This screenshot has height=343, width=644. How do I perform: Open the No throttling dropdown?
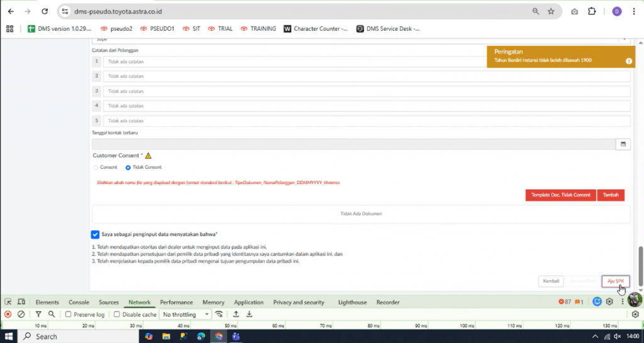click(184, 314)
